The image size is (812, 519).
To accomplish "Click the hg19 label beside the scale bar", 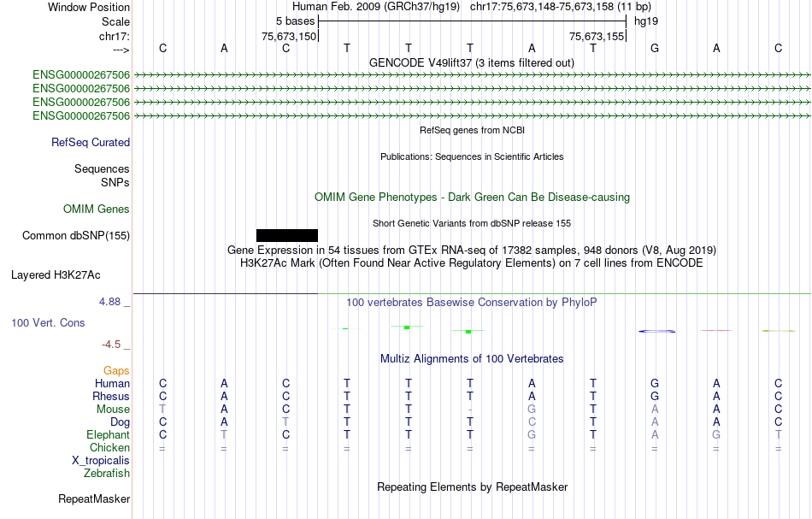I will [646, 21].
